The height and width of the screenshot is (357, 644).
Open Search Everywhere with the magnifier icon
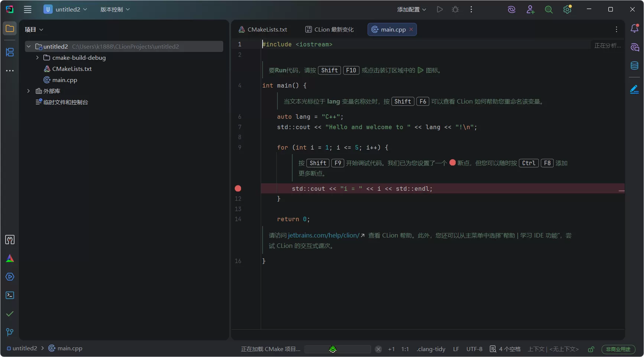(x=549, y=9)
